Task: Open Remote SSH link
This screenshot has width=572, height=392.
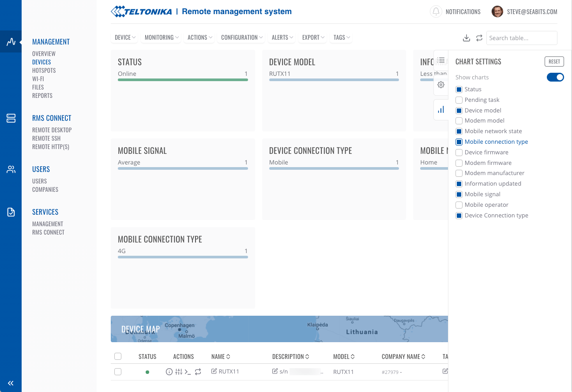Action: click(46, 138)
